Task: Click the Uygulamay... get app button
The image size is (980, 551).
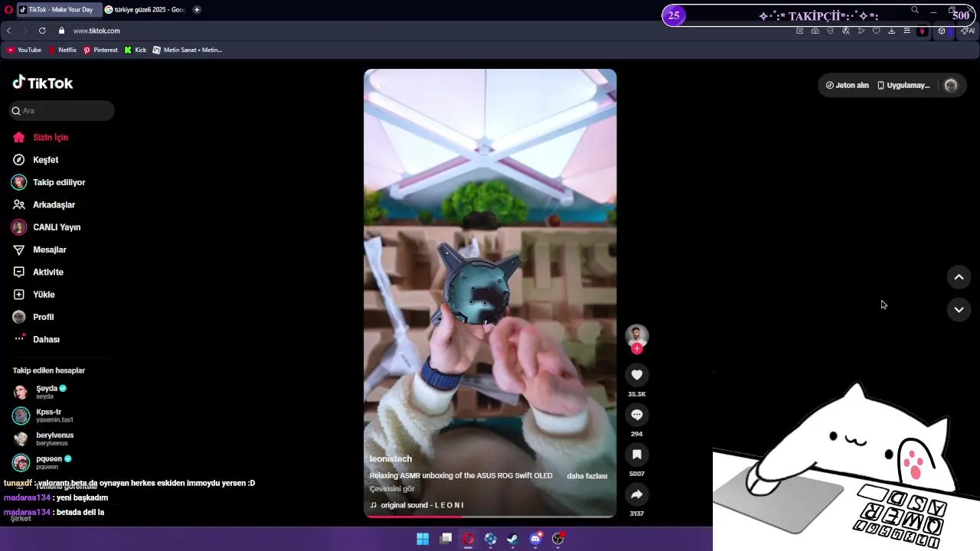Action: 903,85
